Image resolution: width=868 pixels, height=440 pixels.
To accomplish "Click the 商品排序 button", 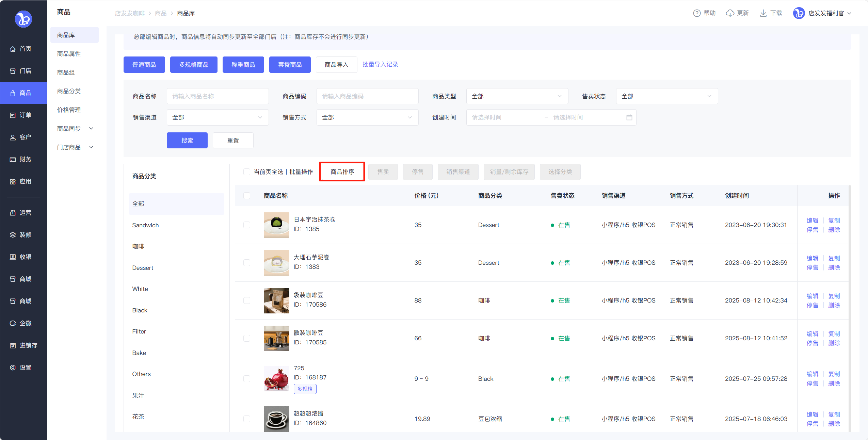I will (x=342, y=172).
